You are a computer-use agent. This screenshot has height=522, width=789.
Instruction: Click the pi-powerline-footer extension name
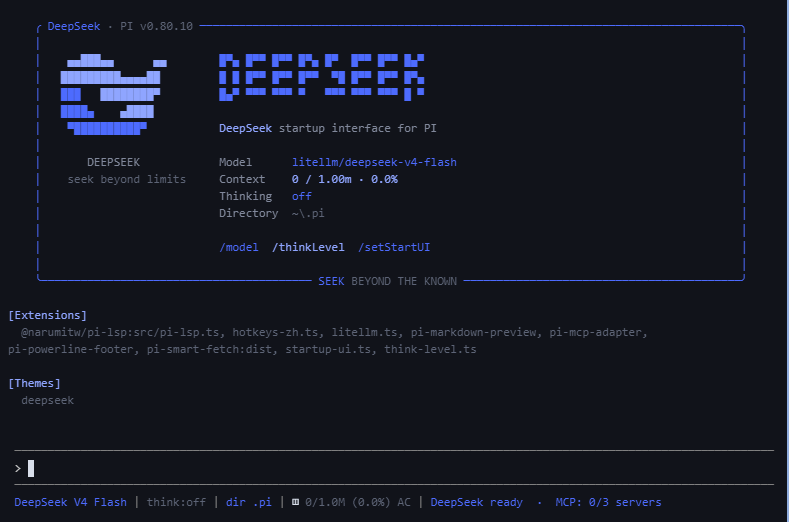pyautogui.click(x=70, y=349)
